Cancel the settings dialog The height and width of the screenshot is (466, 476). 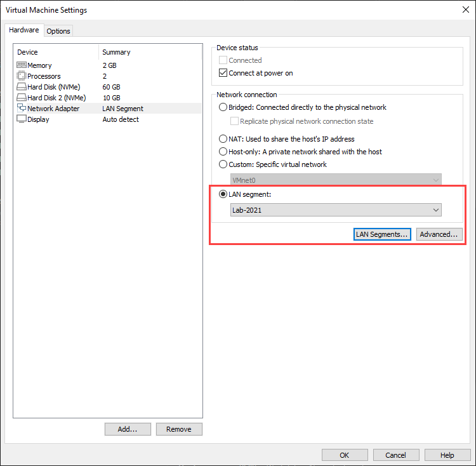tap(396, 455)
